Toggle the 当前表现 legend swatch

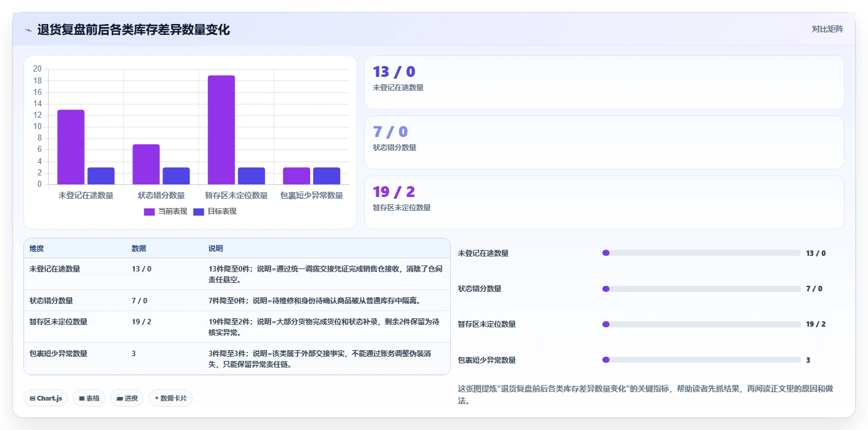click(150, 211)
